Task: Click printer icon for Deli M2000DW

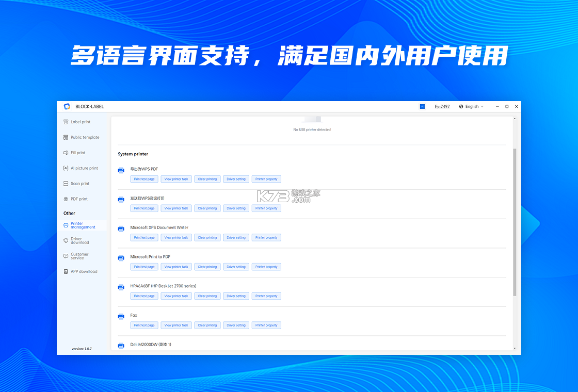Action: (121, 346)
